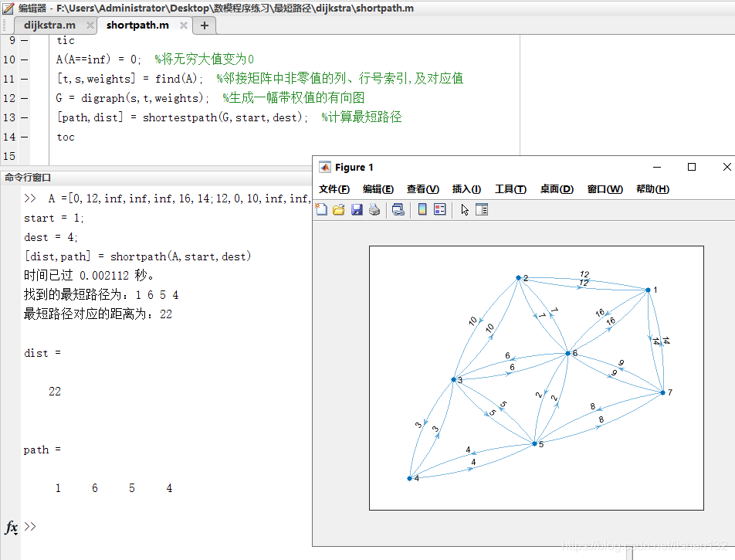Click node 3 in the graph plot
Viewport: 735px width, 560px height.
tap(454, 379)
